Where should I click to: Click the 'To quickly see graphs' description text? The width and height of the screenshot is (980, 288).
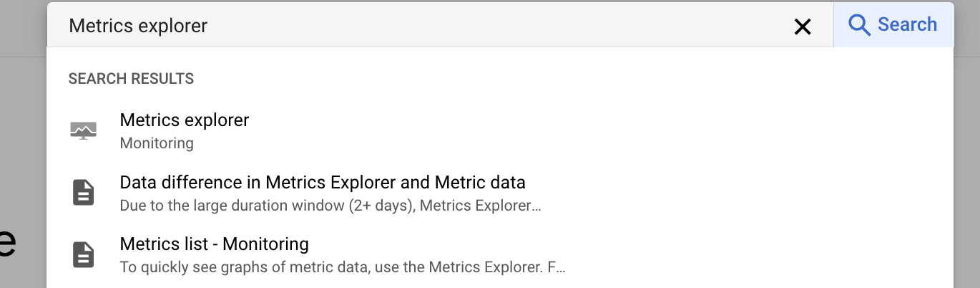pyautogui.click(x=343, y=268)
